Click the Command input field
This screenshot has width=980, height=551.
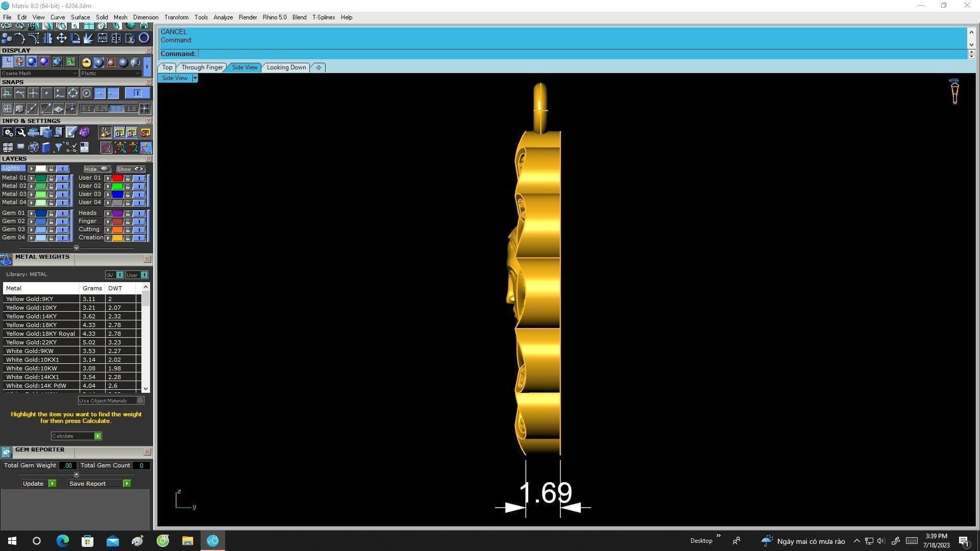point(582,54)
